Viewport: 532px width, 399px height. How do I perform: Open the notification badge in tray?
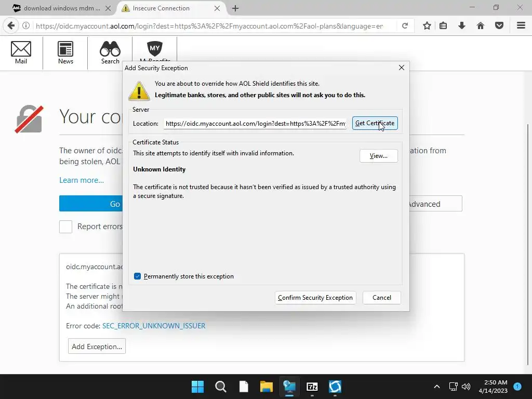click(517, 387)
